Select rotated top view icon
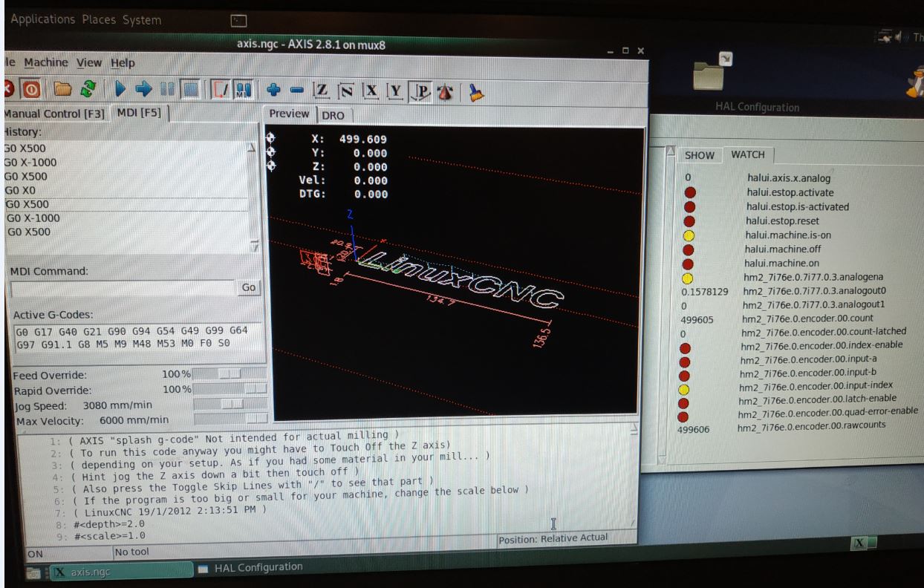 point(345,89)
